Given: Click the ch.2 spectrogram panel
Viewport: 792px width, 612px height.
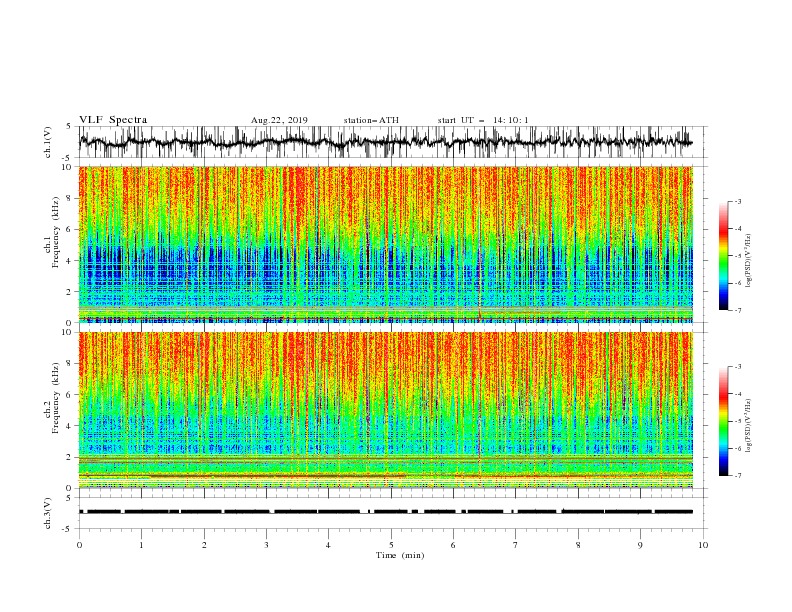Looking at the screenshot, I should 385,410.
